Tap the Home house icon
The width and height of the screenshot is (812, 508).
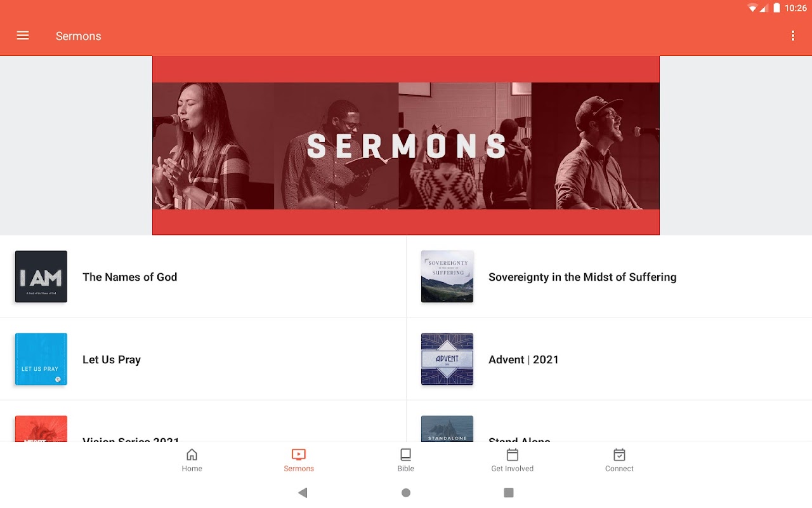(192, 455)
